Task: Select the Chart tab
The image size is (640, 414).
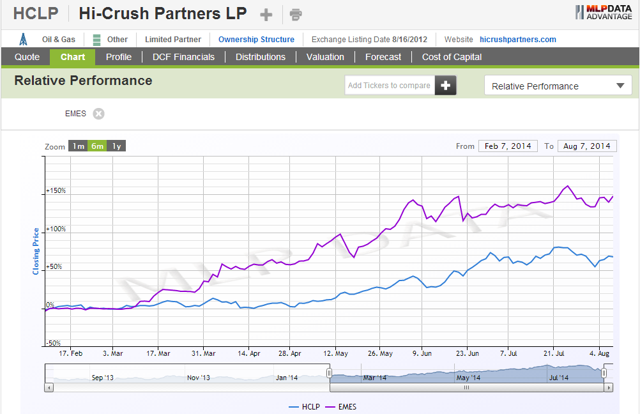Action: pos(73,57)
